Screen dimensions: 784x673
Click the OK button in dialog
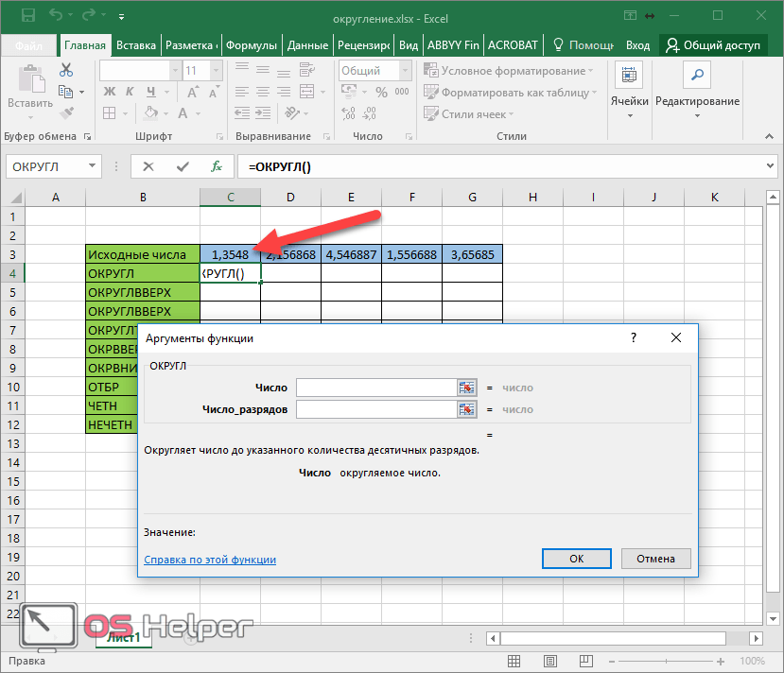coord(577,559)
